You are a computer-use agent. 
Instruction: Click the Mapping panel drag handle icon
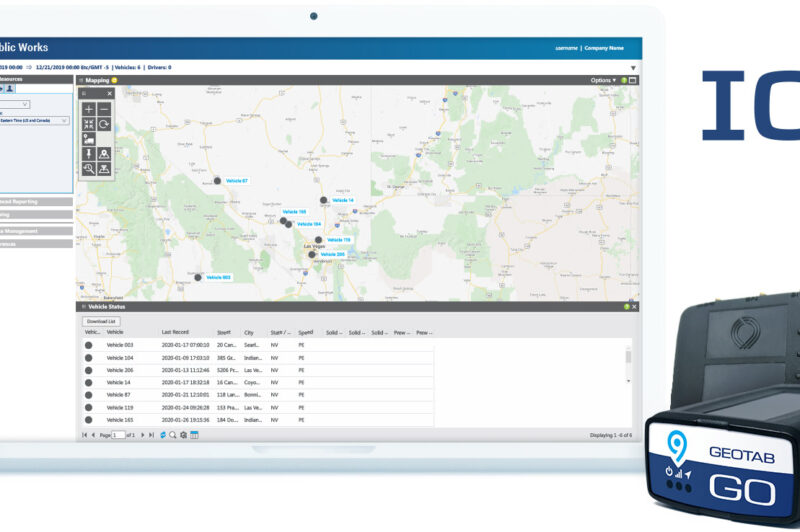tap(81, 80)
